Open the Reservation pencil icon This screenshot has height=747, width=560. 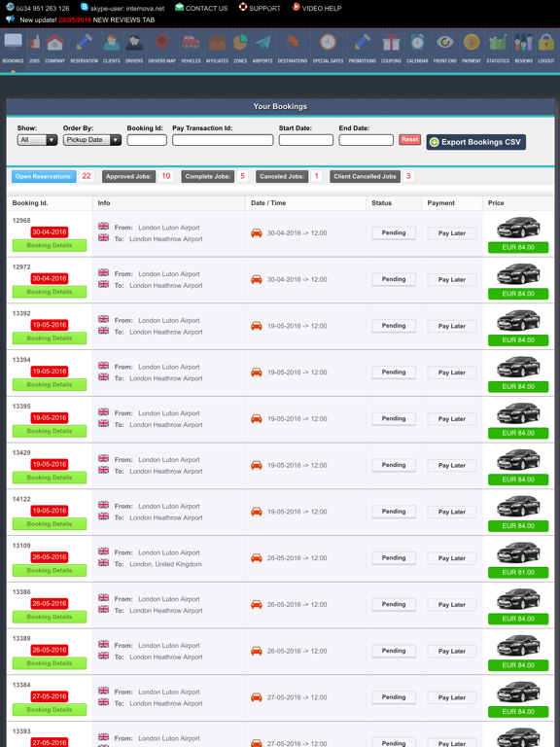(85, 43)
